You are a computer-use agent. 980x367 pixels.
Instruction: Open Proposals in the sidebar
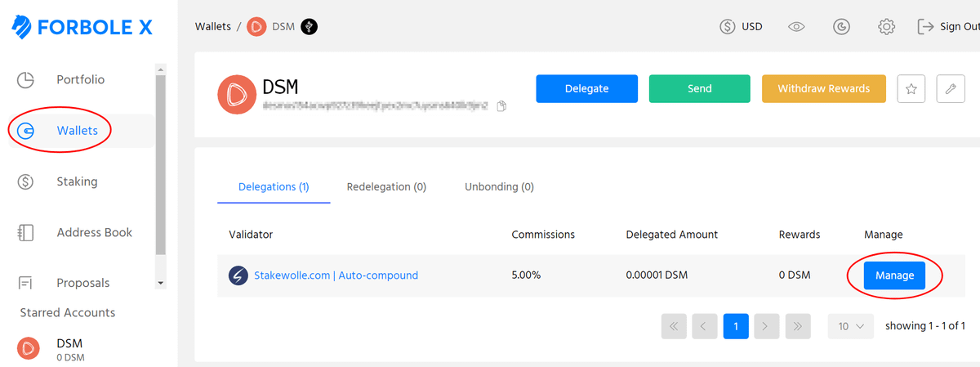pyautogui.click(x=82, y=283)
